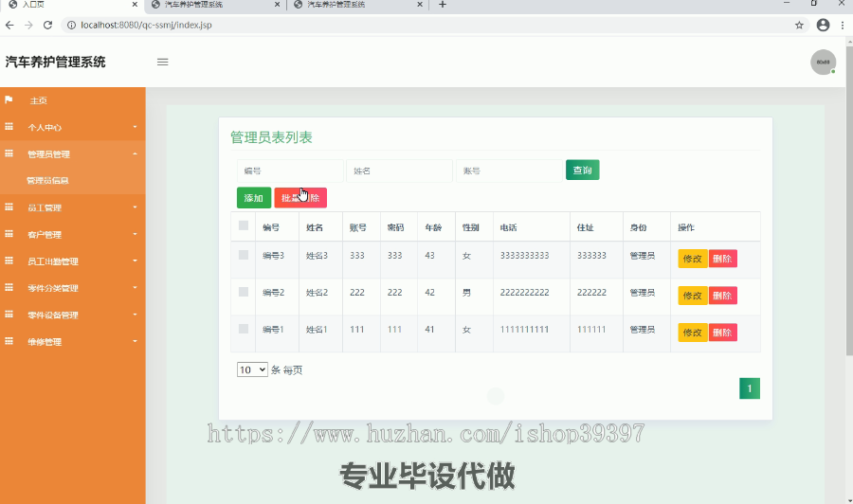853x504 pixels.
Task: Collapse the 管理员管理 sidebar menu
Action: [72, 153]
